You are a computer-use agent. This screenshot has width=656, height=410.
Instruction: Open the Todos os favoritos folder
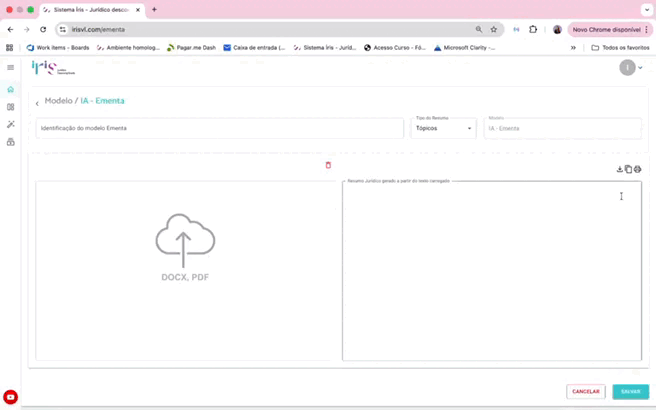click(x=620, y=47)
